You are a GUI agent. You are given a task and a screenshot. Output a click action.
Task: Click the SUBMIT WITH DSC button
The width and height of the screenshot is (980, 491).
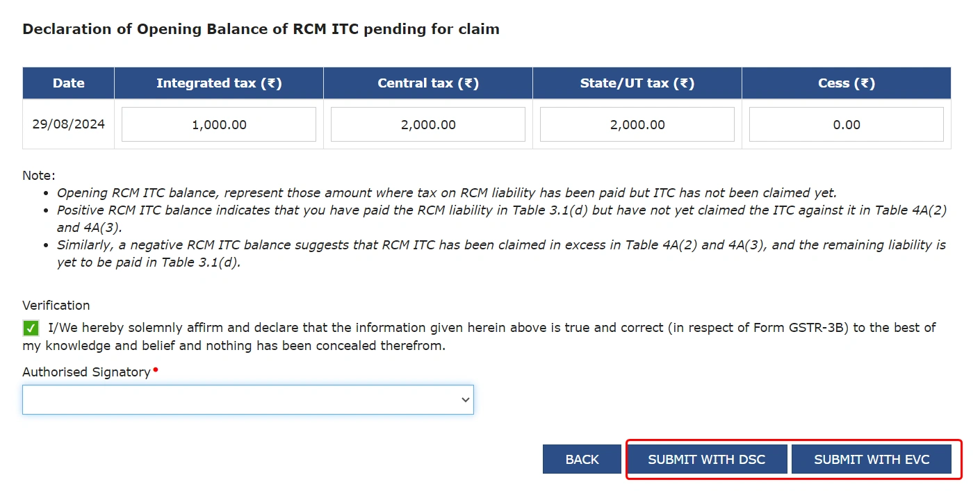click(706, 459)
